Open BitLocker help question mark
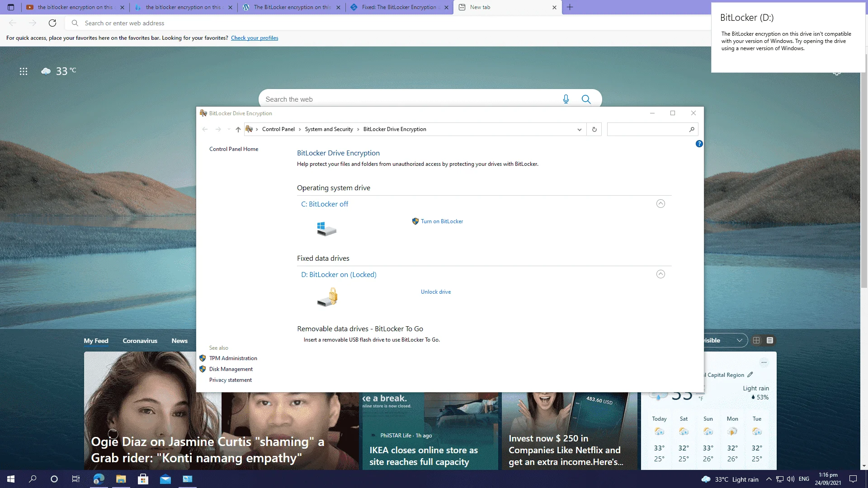Viewport: 868px width, 488px height. (x=699, y=144)
